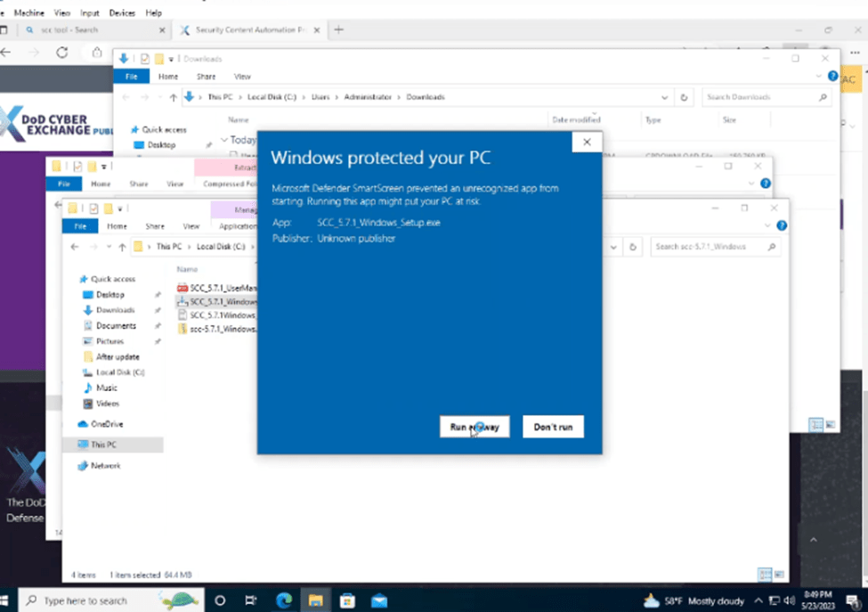The width and height of the screenshot is (868, 612).
Task: Open the Home tab in Downloads window
Action: coord(168,77)
